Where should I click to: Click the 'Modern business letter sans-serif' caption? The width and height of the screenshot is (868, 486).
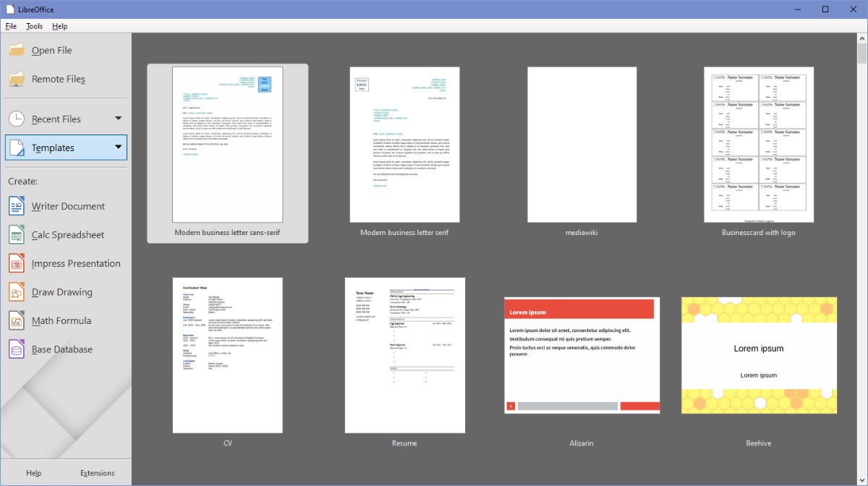pyautogui.click(x=227, y=233)
